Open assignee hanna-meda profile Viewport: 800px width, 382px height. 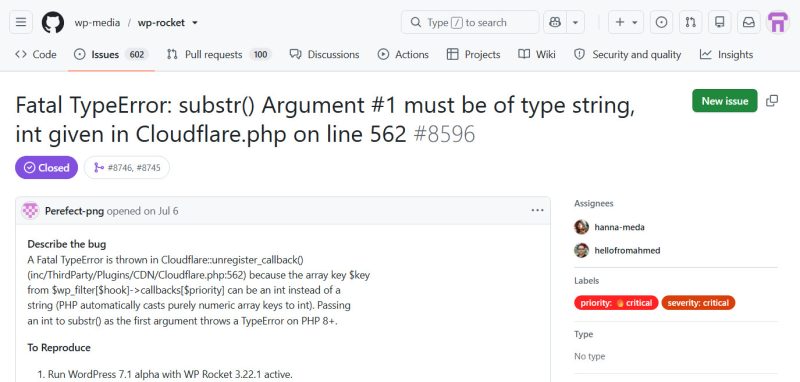(x=619, y=227)
